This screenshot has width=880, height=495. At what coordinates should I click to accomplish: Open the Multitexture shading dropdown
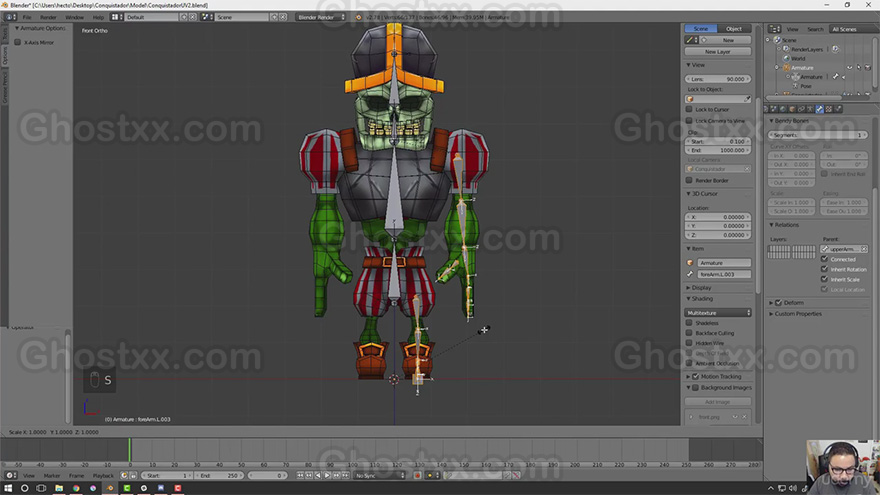point(718,313)
